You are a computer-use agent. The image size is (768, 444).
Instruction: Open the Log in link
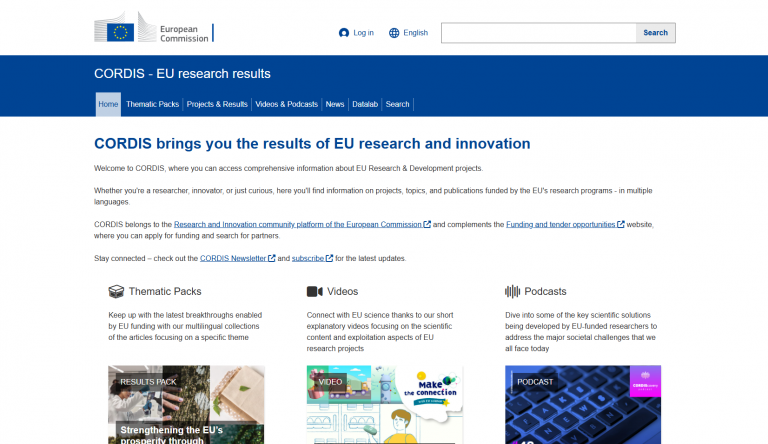(x=363, y=33)
